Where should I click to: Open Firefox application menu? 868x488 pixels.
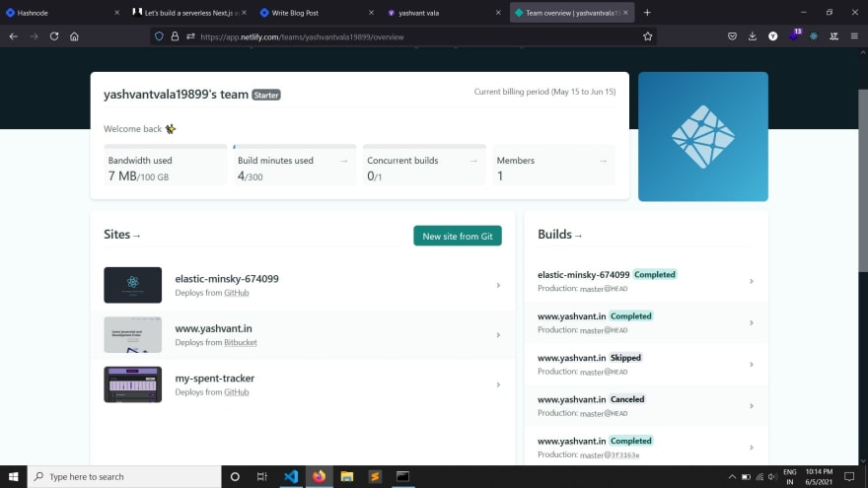pos(854,36)
